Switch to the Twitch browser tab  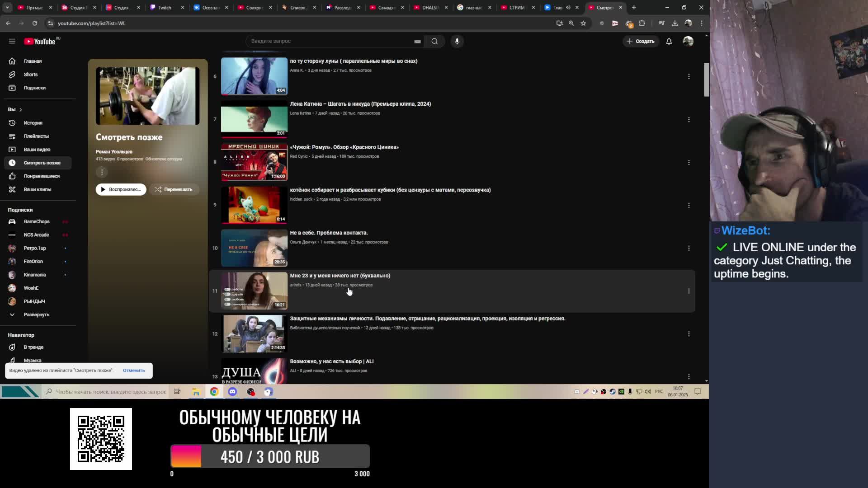point(164,7)
